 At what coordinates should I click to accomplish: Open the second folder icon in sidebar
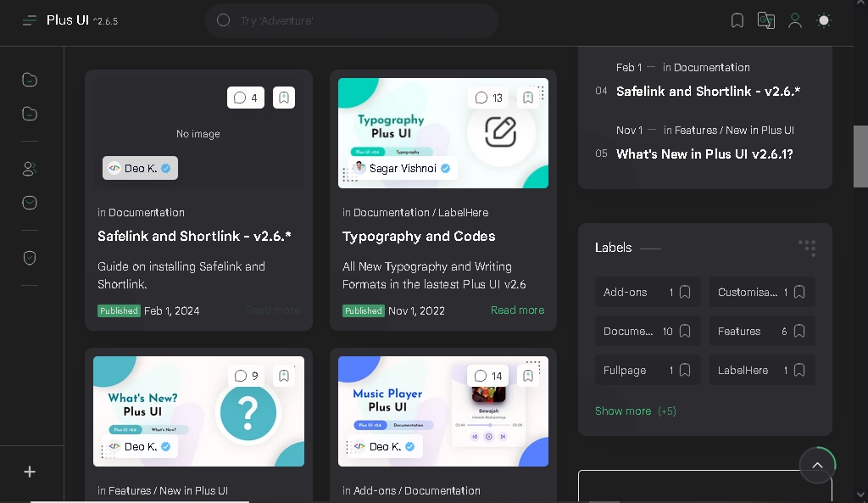(30, 114)
